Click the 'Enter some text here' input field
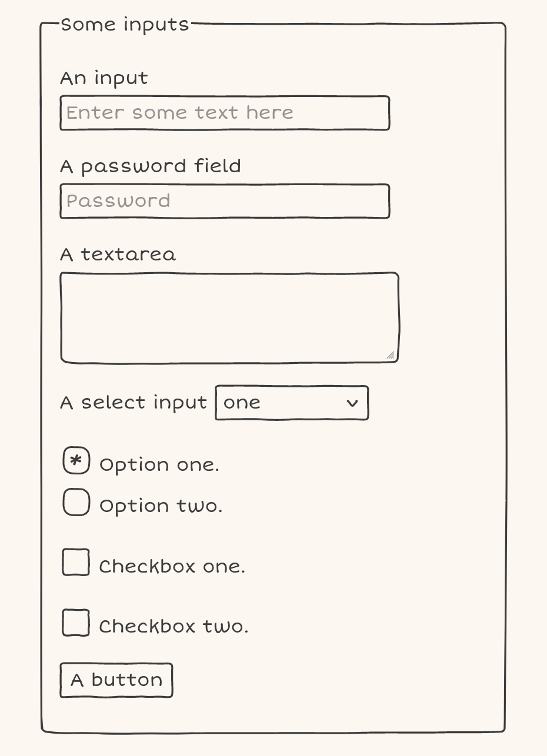The image size is (547, 756). click(225, 113)
